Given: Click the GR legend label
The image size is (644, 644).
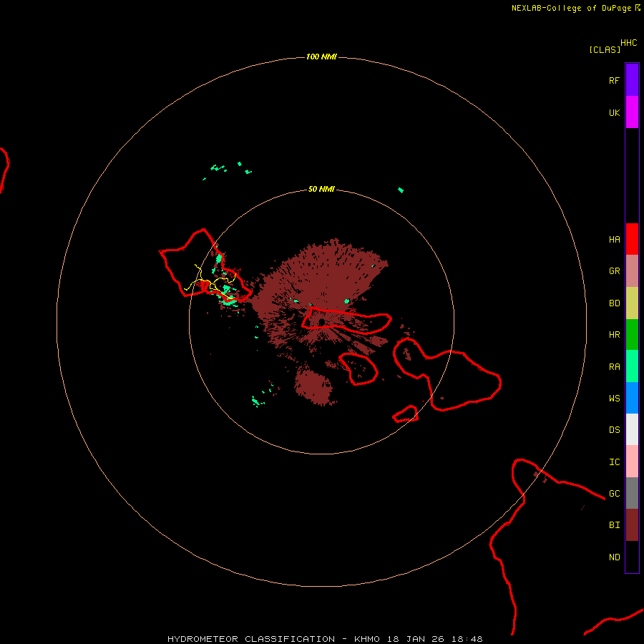Looking at the screenshot, I should click(614, 271).
